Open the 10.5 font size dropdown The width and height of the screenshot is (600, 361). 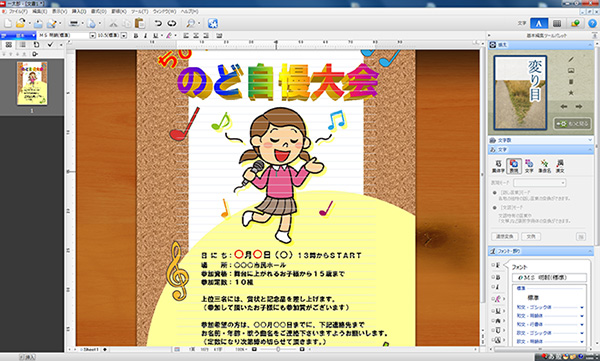(x=124, y=36)
